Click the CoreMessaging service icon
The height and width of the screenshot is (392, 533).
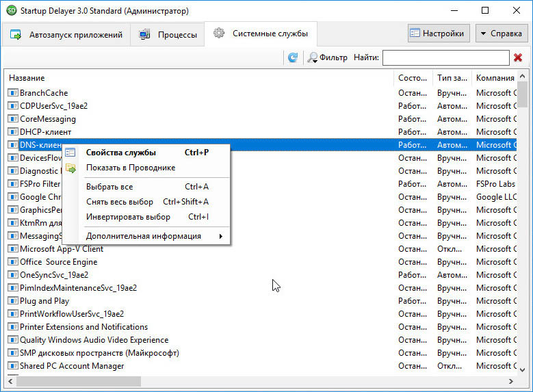pos(12,118)
